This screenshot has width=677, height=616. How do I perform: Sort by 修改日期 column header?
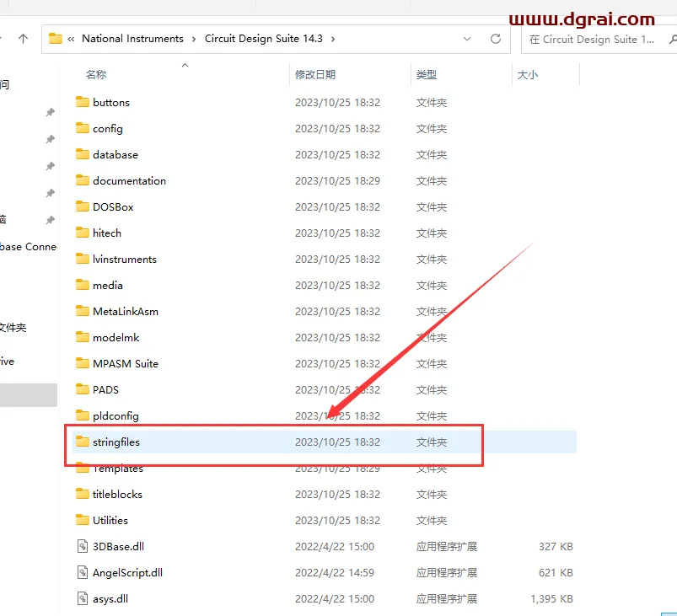tap(315, 74)
